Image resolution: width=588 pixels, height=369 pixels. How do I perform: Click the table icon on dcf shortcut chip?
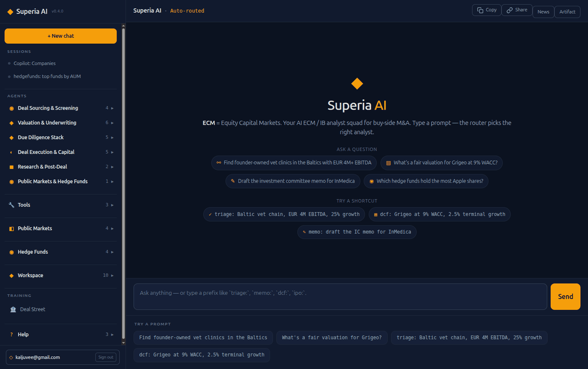click(x=375, y=214)
